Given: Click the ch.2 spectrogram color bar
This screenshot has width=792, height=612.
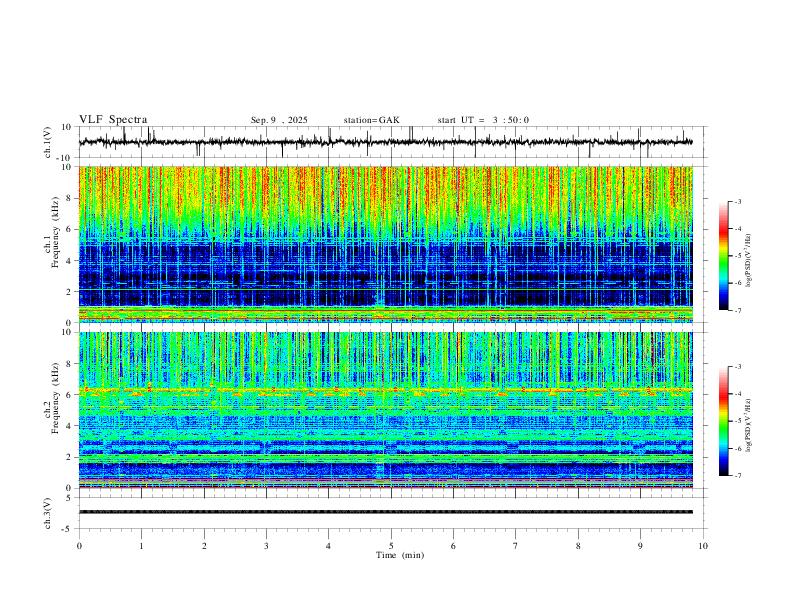Looking at the screenshot, I should point(723,421).
